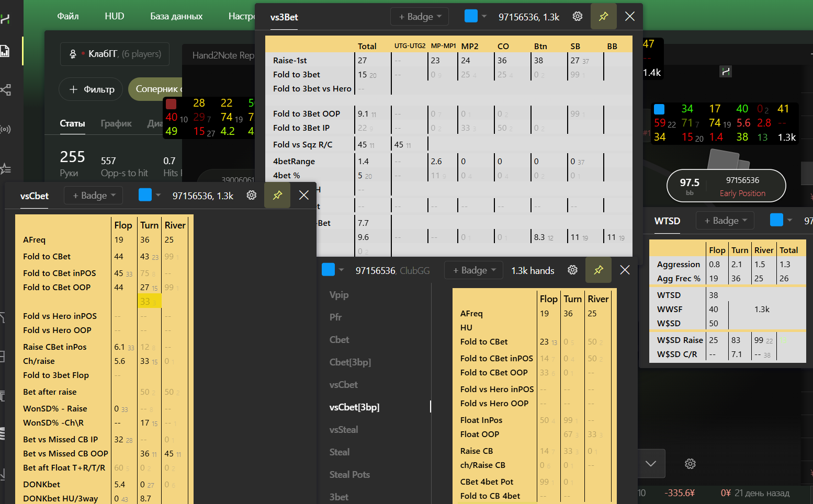Open Badge dropdown in WTSD popup
Viewport: 813px width, 504px height.
tap(725, 221)
